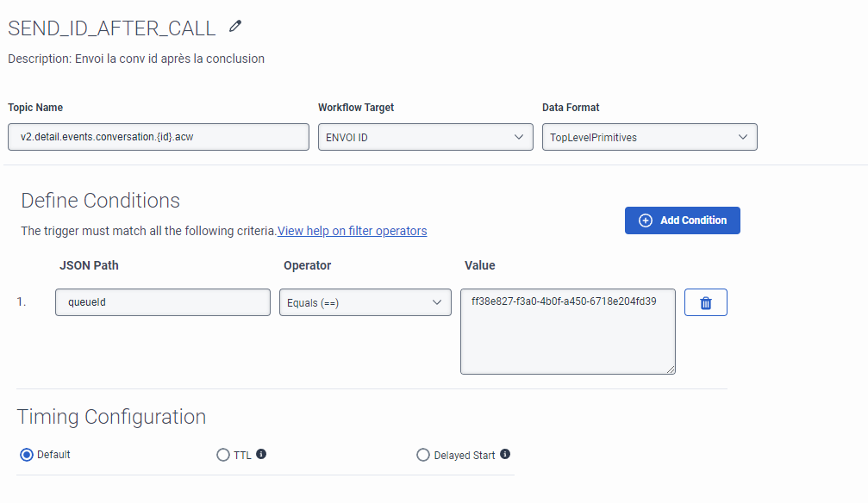868x503 pixels.
Task: Click the SEND_ID_AFTER_CALL title text
Action: [x=112, y=28]
